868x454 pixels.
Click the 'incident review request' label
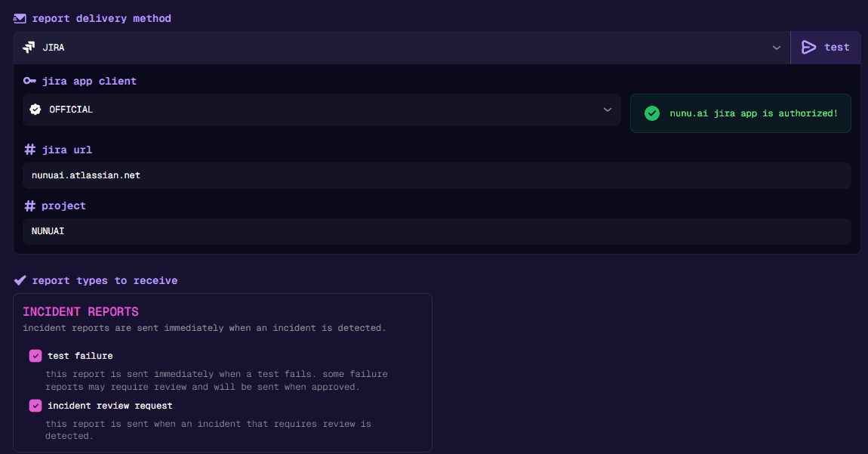(x=109, y=406)
